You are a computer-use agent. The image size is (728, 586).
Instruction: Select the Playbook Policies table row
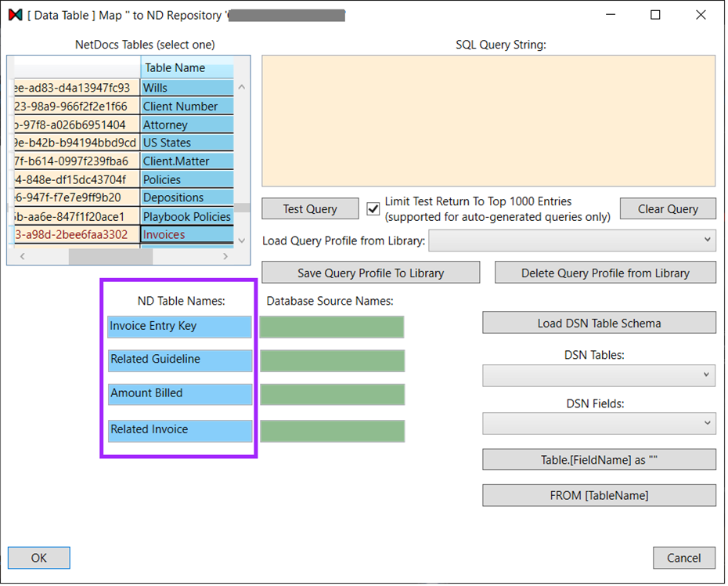(x=187, y=216)
